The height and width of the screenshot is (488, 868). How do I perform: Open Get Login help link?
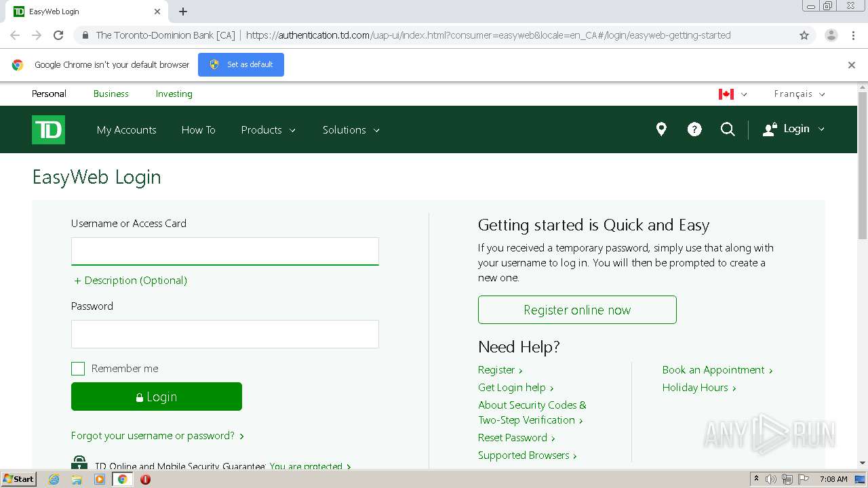[x=516, y=388]
